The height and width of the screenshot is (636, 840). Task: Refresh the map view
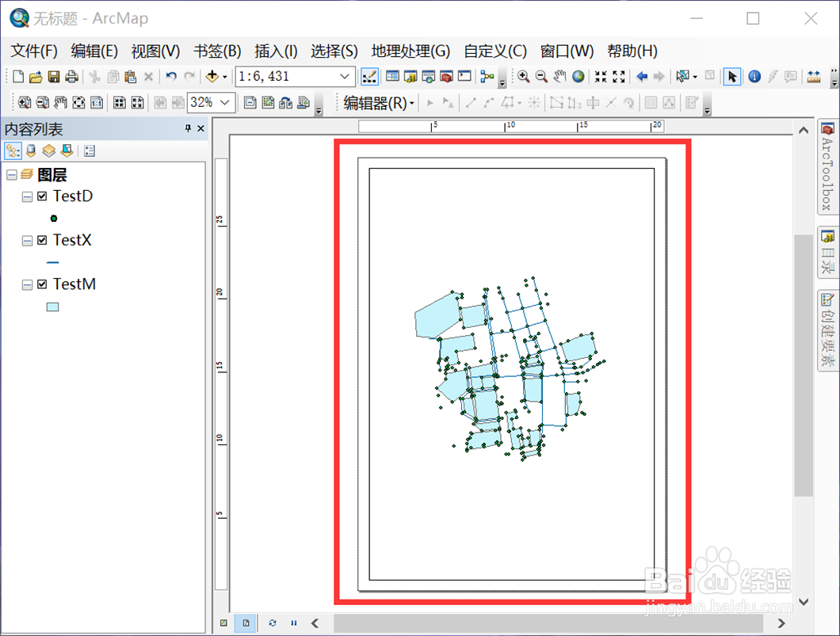(x=273, y=623)
